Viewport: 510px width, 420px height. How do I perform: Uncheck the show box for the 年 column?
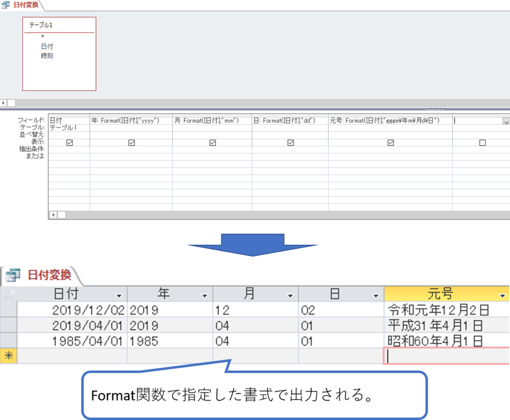(x=131, y=143)
